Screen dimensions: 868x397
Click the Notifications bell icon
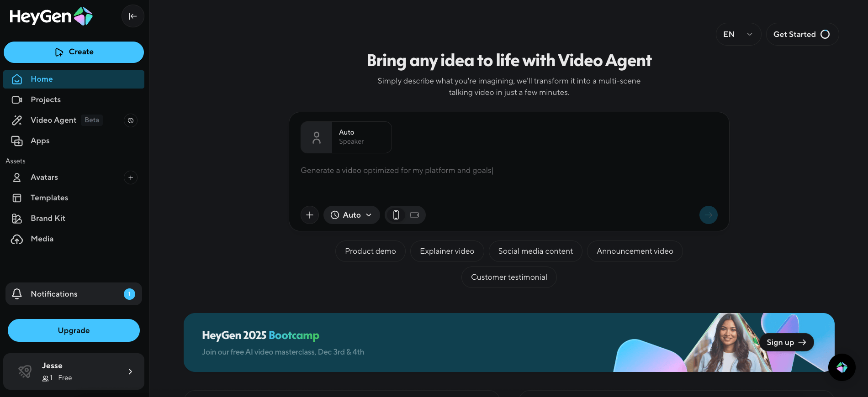pos(17,294)
